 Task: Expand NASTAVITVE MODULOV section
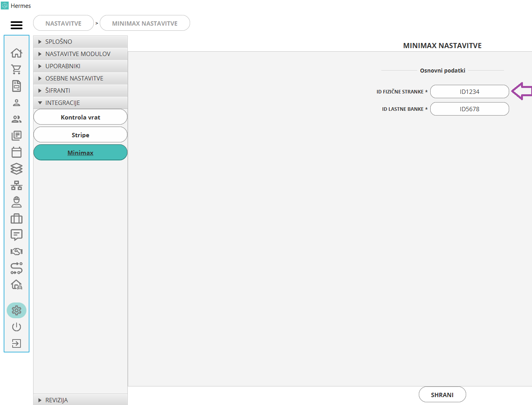[x=80, y=54]
